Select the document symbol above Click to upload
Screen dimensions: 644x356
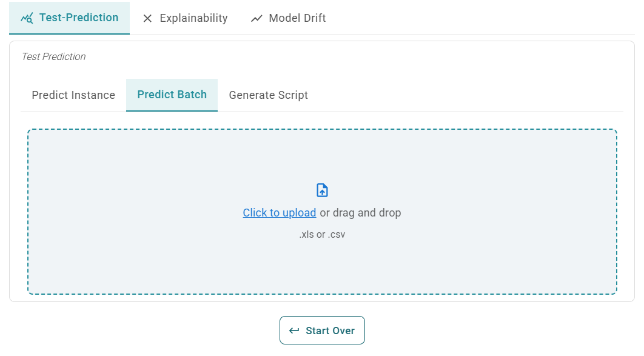pos(321,189)
